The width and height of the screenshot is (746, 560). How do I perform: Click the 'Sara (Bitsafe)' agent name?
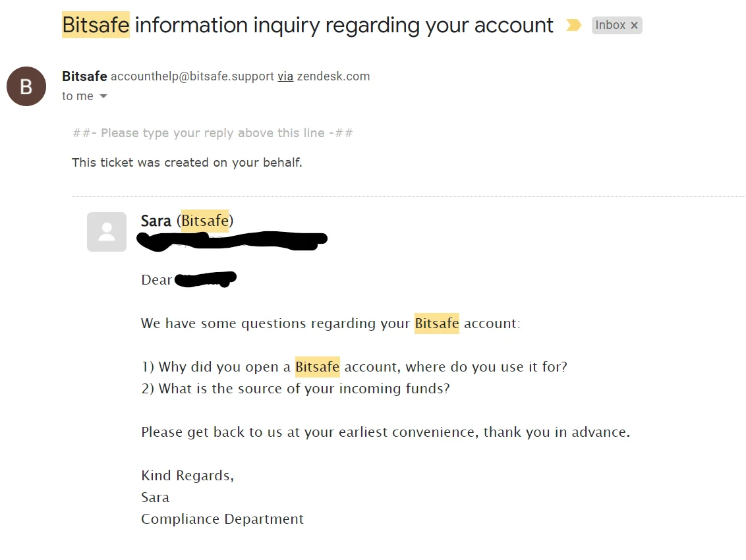[187, 221]
